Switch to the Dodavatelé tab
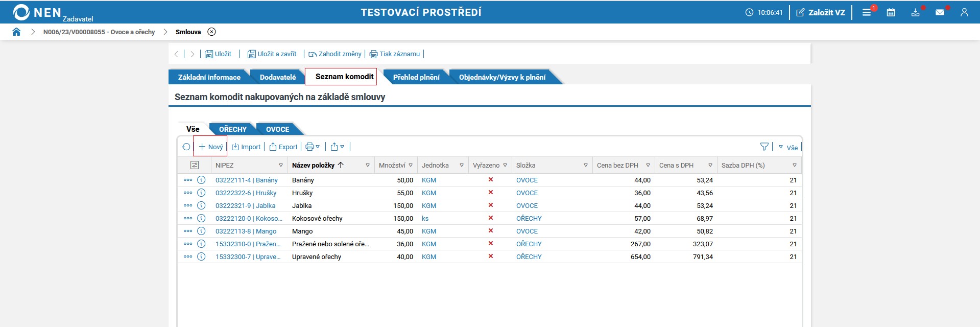Screen dimensions: 980x327 point(278,77)
